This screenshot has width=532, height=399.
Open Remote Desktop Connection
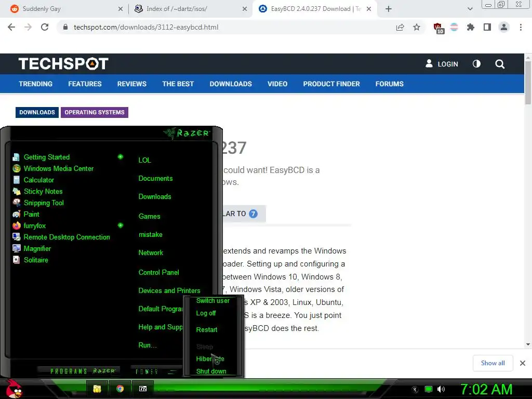click(x=61, y=237)
